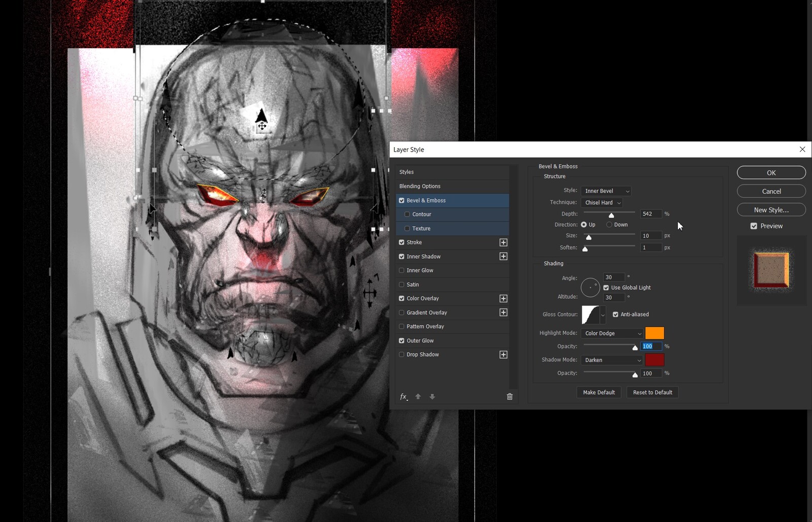812x522 pixels.
Task: Click the Soften slider handle
Action: pyautogui.click(x=585, y=249)
